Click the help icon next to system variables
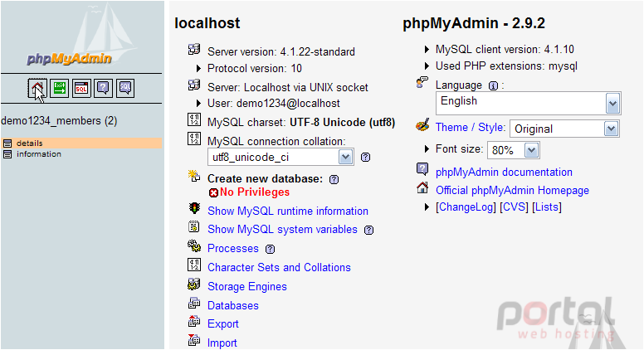Viewport: 644px width, 350px height. click(368, 230)
